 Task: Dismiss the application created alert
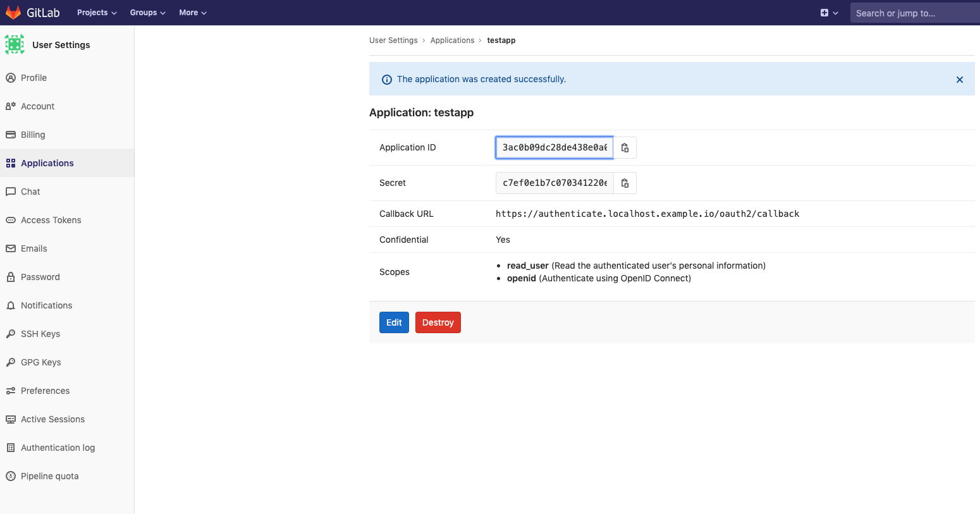tap(960, 80)
